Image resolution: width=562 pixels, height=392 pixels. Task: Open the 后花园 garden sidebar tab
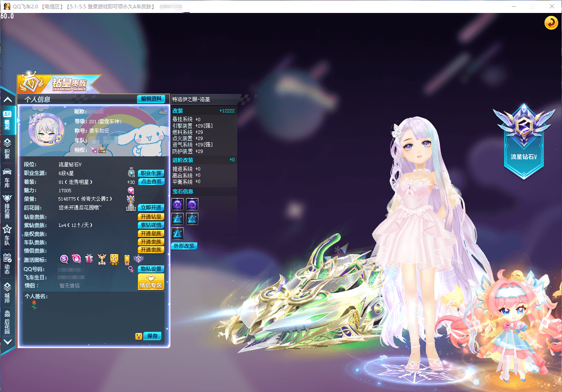[x=8, y=322]
